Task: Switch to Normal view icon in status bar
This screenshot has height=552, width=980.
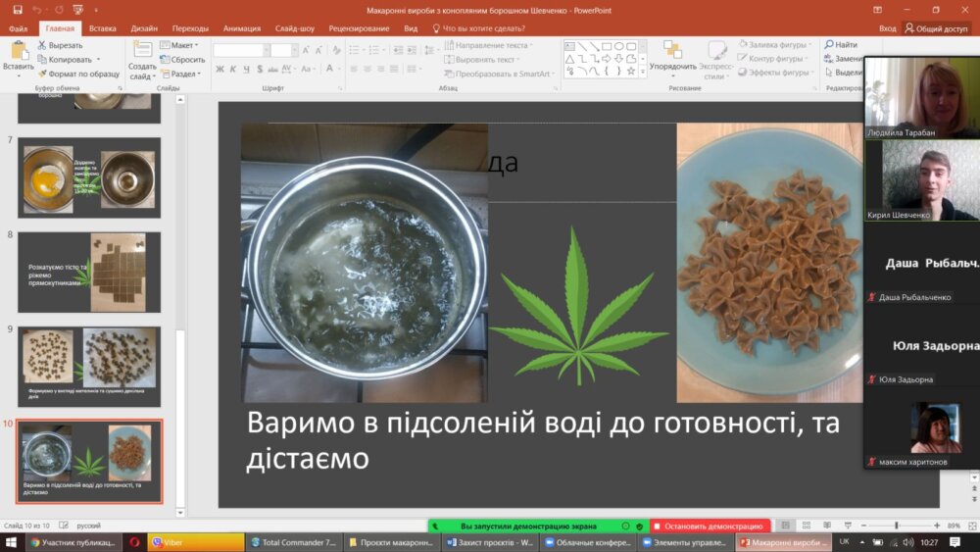Action: (786, 526)
